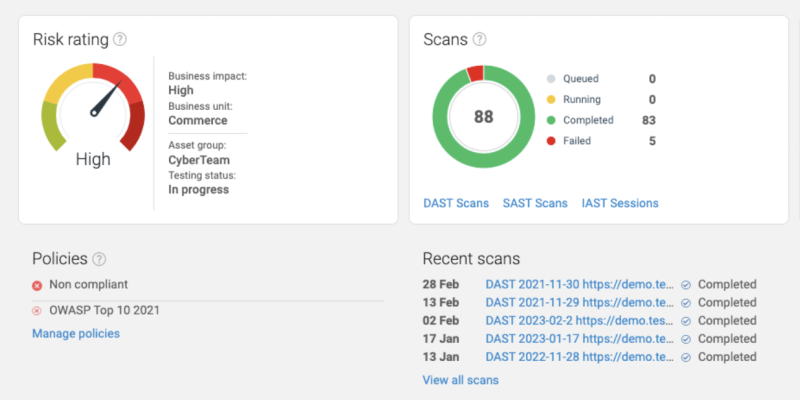
Task: Click the Policies help icon
Action: tap(99, 259)
